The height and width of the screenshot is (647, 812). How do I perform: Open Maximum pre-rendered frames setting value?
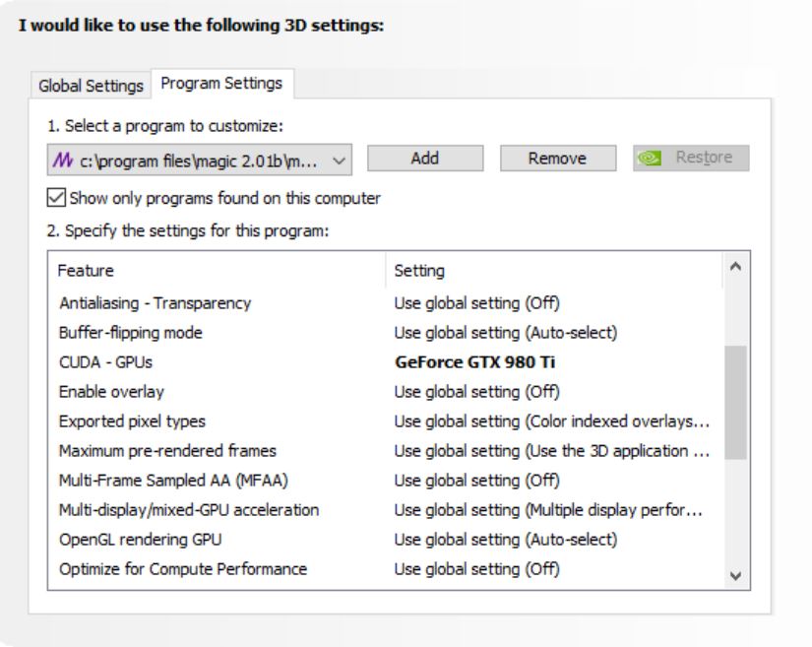click(552, 451)
